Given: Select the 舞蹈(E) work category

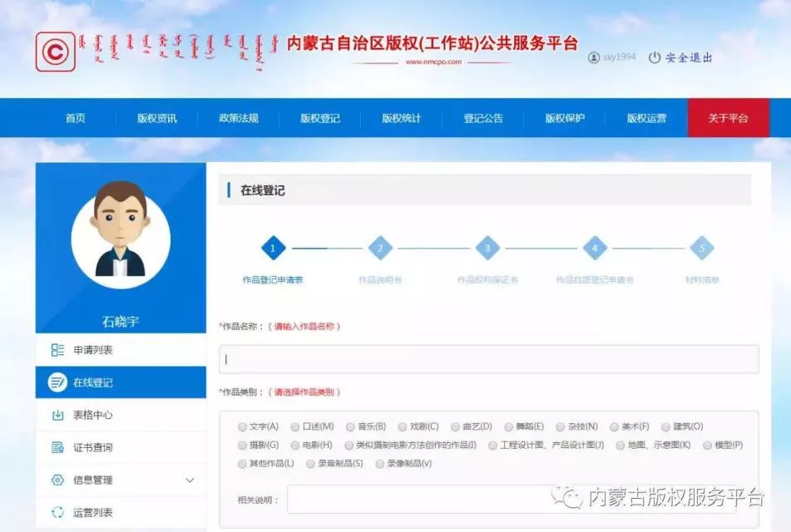Looking at the screenshot, I should coord(508,427).
